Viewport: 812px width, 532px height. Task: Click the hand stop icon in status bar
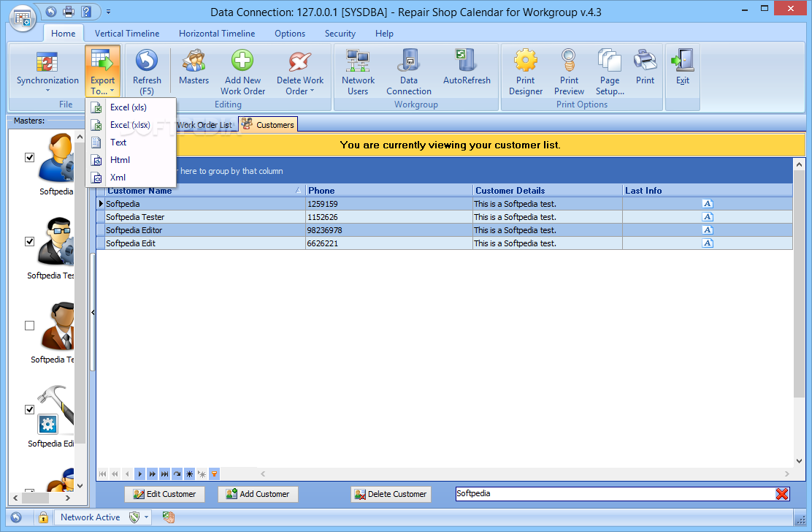pos(168,517)
